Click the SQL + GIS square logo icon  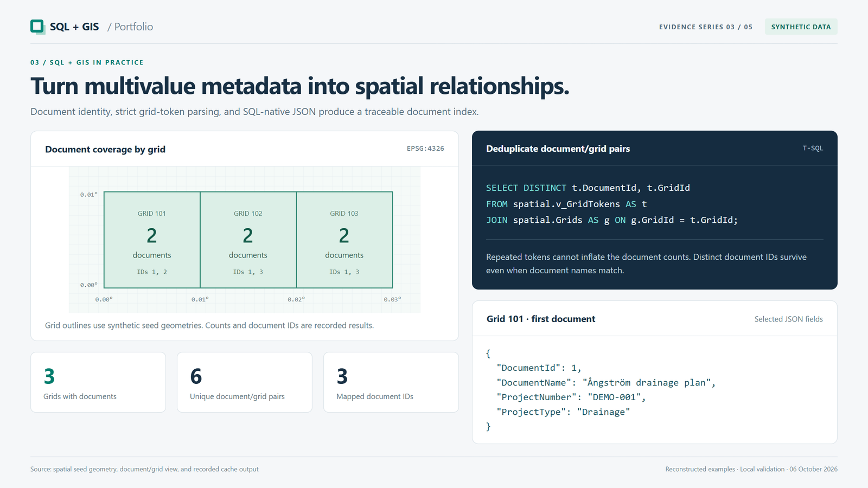pos(37,27)
